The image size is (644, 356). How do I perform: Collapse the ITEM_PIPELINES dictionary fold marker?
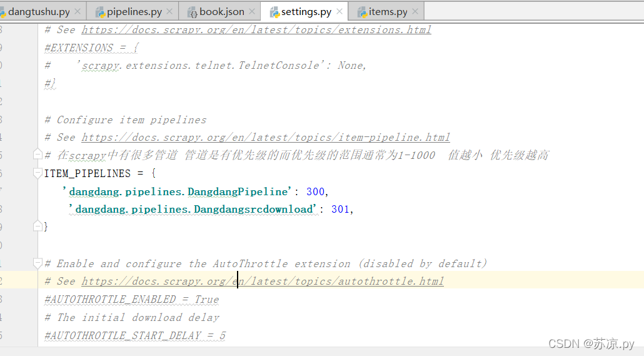(38, 173)
